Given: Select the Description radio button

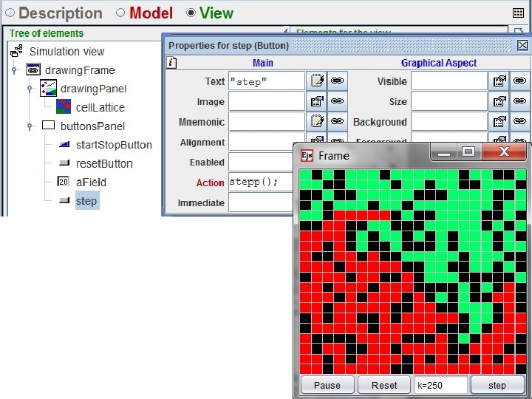Looking at the screenshot, I should pos(10,13).
